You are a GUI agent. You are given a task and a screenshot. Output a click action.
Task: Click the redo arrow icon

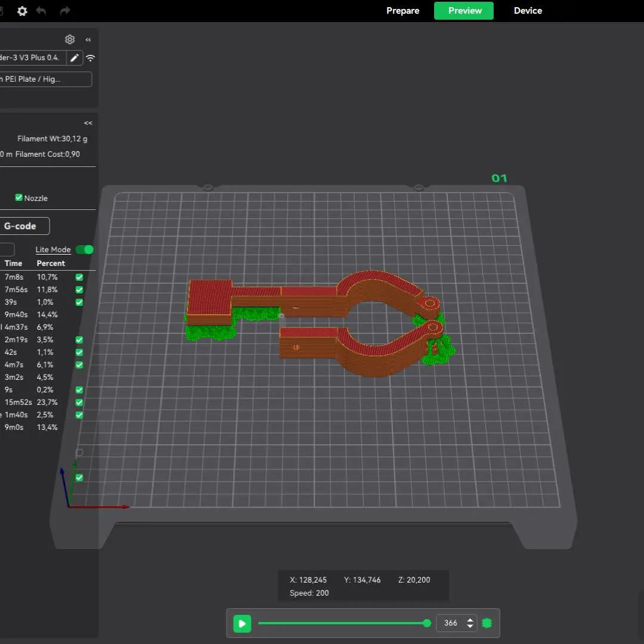(x=65, y=11)
